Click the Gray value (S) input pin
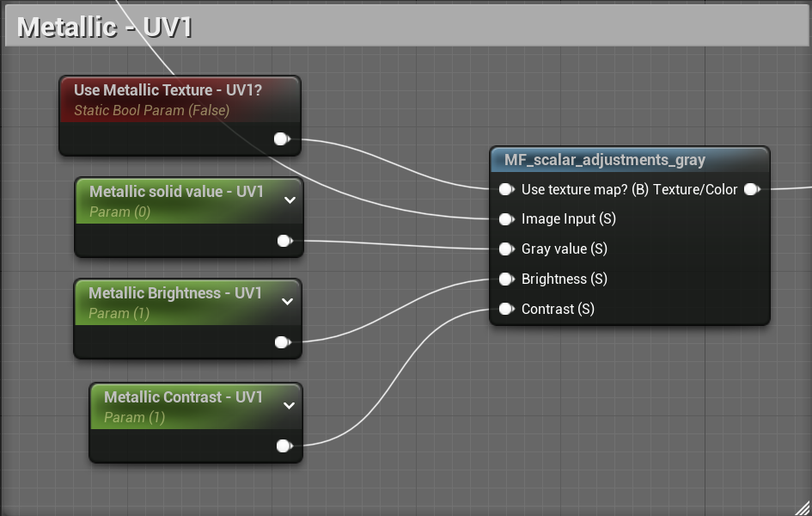Screen dimensions: 812x516 (x=506, y=249)
